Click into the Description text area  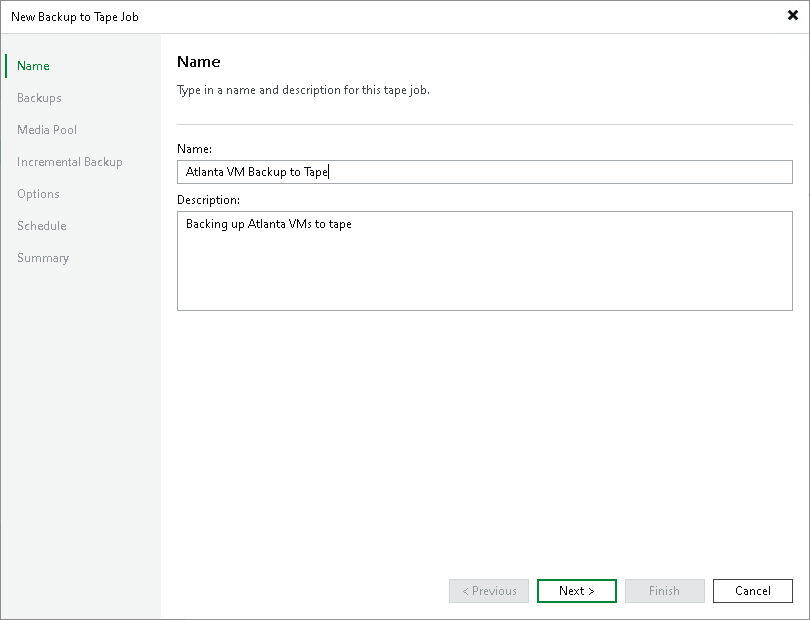pyautogui.click(x=485, y=261)
